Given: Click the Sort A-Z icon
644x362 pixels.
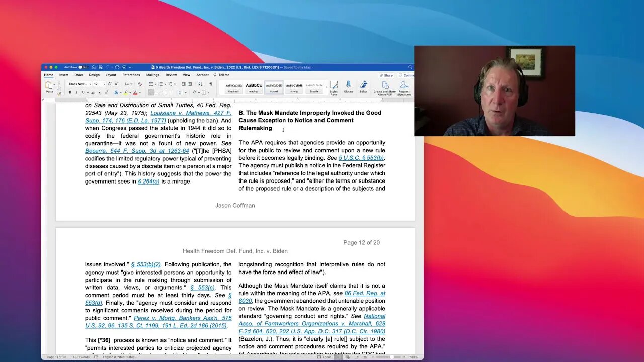Looking at the screenshot, I should (x=201, y=84).
